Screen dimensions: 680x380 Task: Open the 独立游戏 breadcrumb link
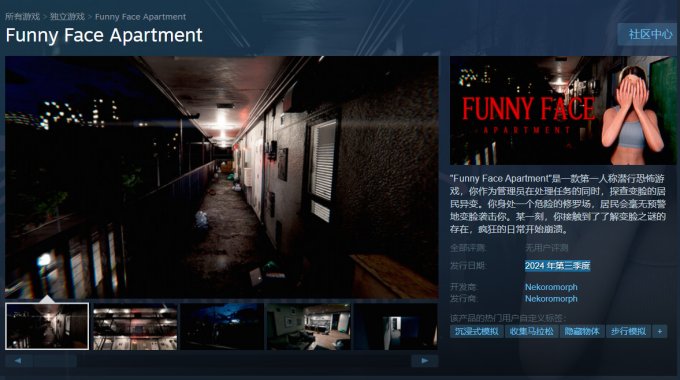tap(67, 16)
